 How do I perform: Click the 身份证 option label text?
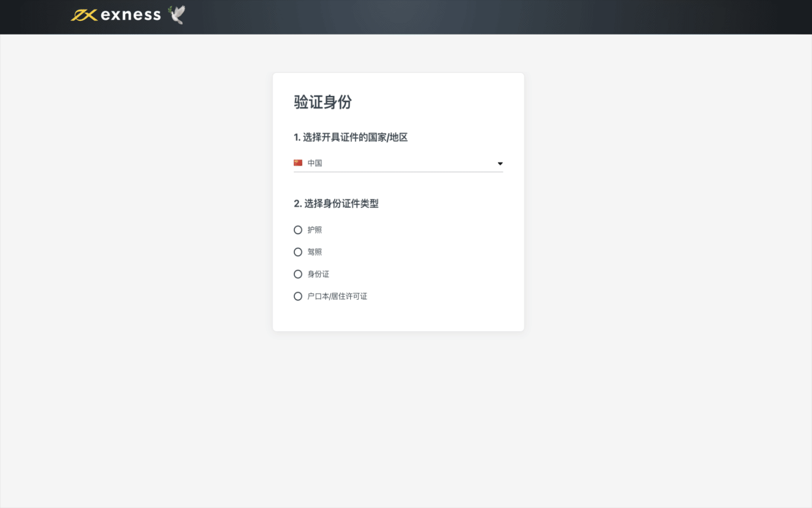point(318,274)
